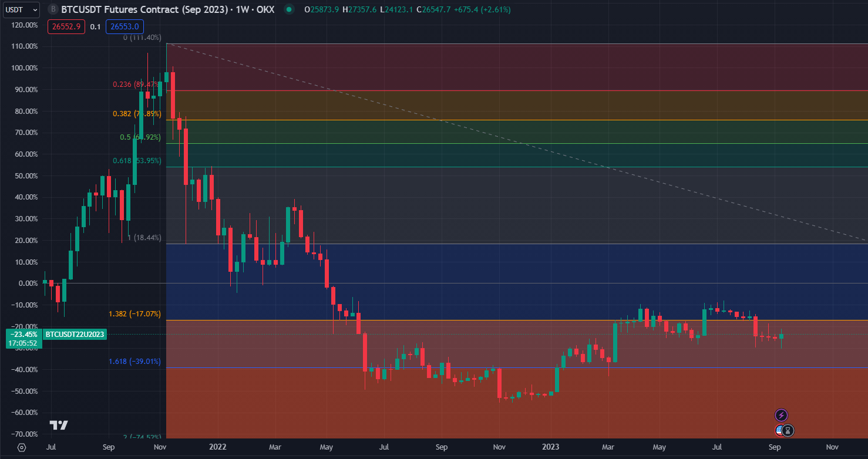Image resolution: width=868 pixels, height=459 pixels.
Task: Click the Bitcoin symbol logo icon
Action: tap(53, 9)
